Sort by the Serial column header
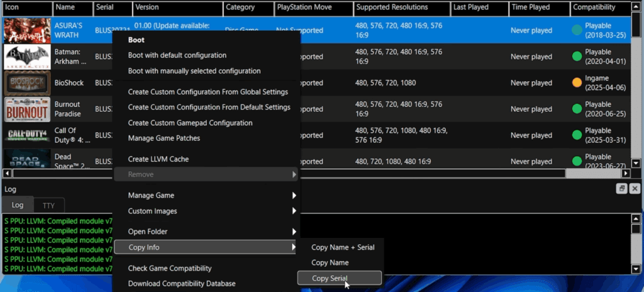The height and width of the screenshot is (292, 644). point(113,8)
